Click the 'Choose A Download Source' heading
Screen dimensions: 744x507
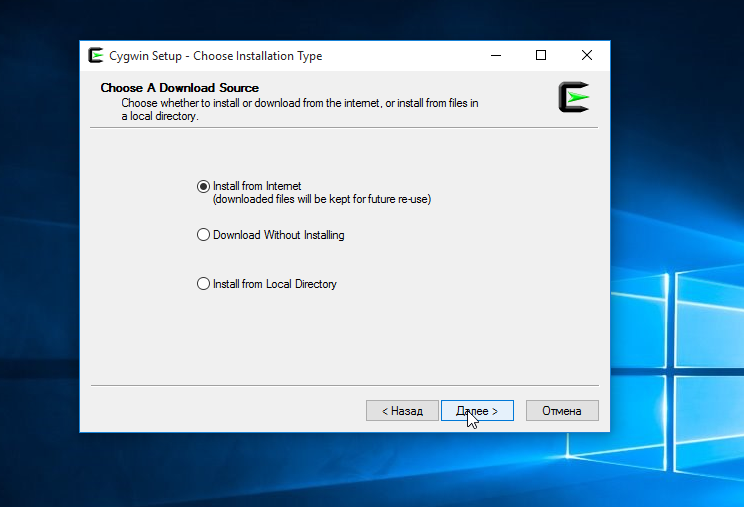coord(179,88)
